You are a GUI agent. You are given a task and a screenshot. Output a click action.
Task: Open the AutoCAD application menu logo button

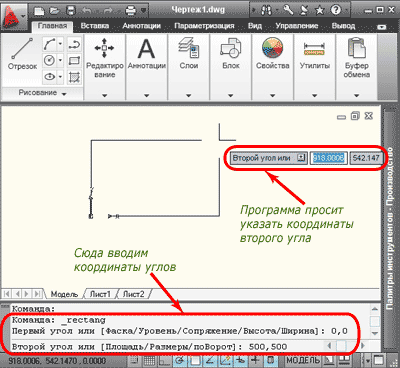point(13,16)
